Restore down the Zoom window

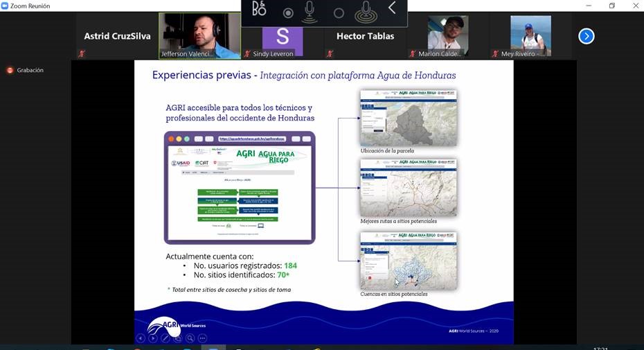coord(612,6)
